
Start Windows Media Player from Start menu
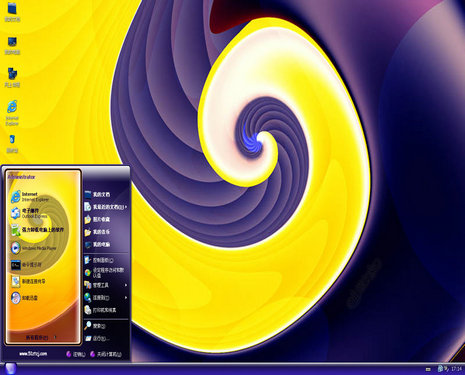coord(33,248)
